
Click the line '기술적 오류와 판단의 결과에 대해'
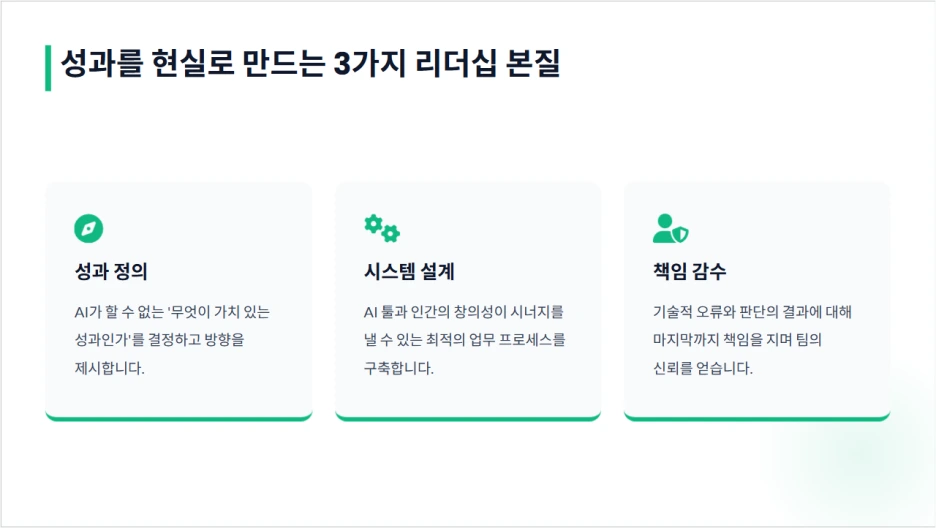point(752,312)
